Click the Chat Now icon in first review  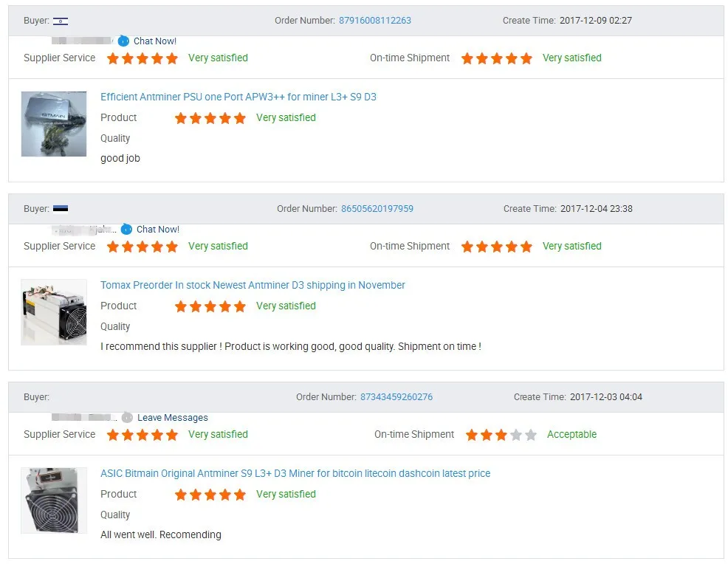click(123, 41)
